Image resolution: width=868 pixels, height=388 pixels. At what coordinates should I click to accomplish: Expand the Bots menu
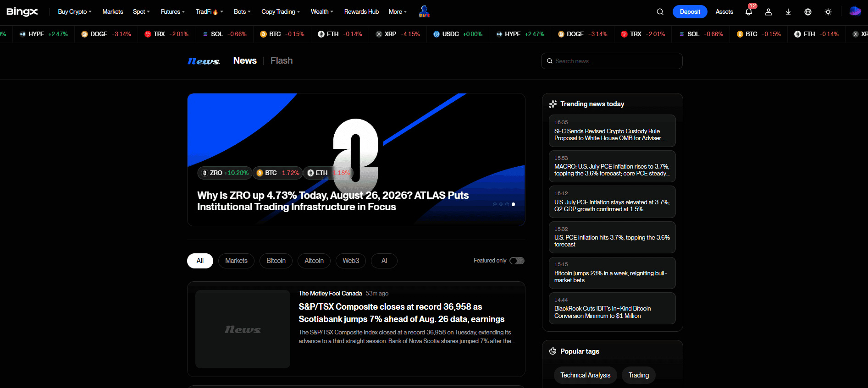(242, 12)
